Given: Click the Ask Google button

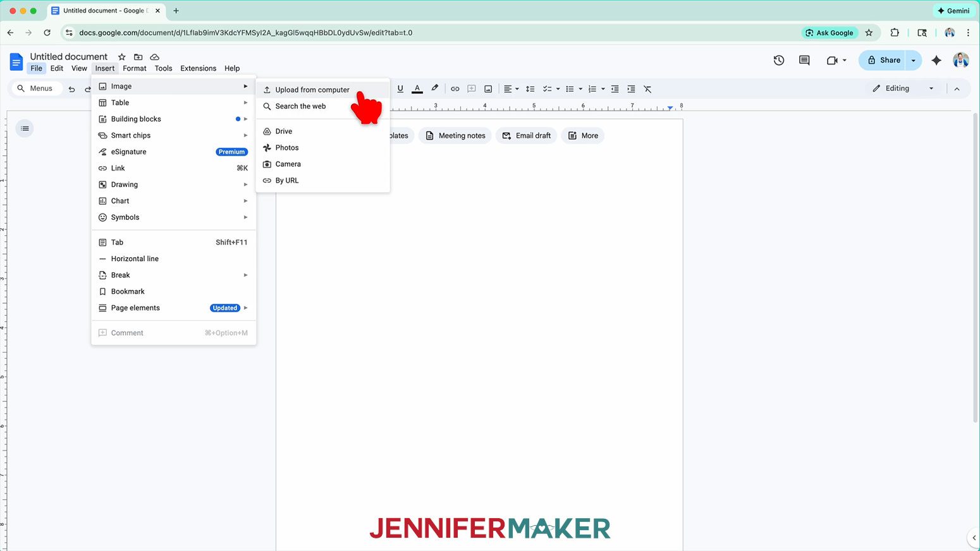Looking at the screenshot, I should 830,33.
